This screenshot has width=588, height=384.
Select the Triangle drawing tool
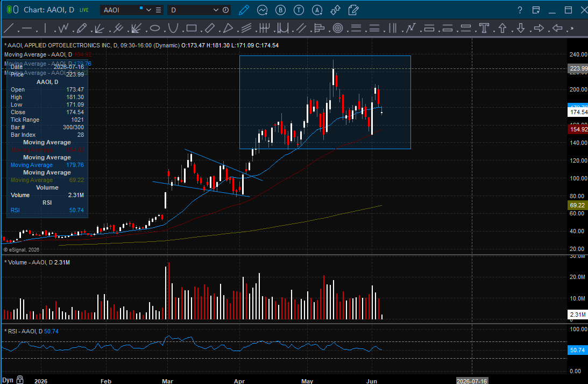pos(228,28)
